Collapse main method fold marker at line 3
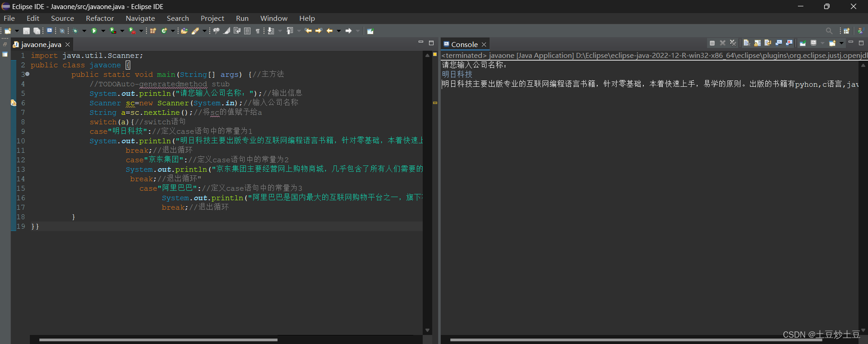 (27, 74)
